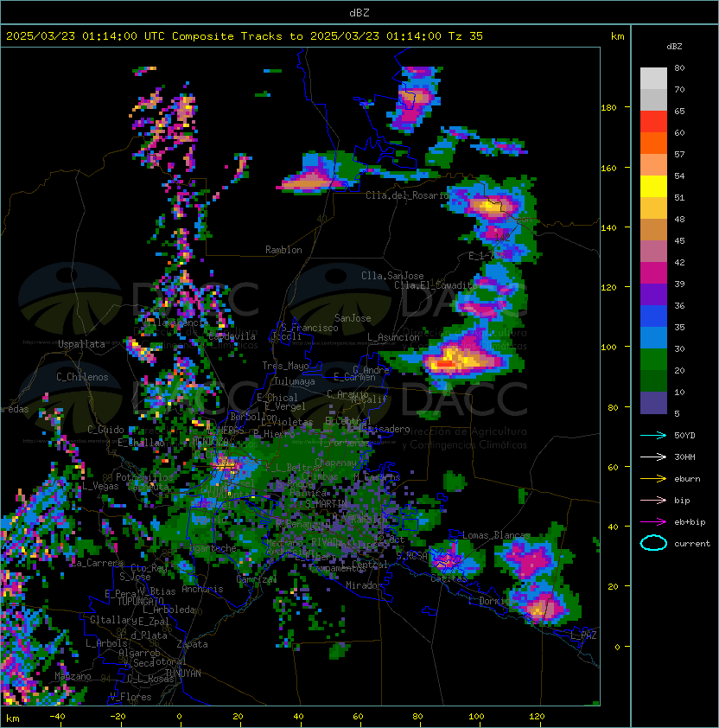Click the L_Asuncion map label
Screen dimensions: 719x728
(393, 337)
